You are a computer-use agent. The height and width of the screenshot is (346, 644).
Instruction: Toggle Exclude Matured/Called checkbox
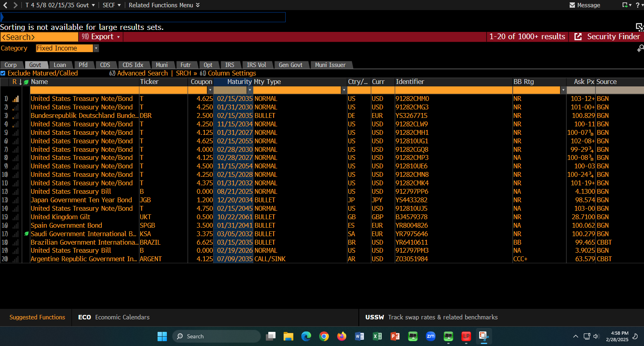click(x=3, y=73)
